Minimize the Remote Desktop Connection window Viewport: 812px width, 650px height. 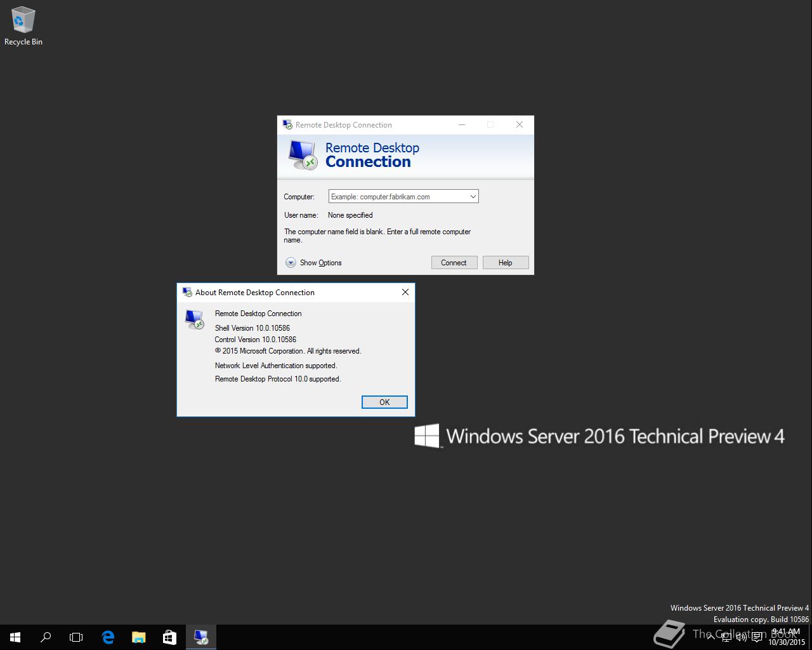462,124
